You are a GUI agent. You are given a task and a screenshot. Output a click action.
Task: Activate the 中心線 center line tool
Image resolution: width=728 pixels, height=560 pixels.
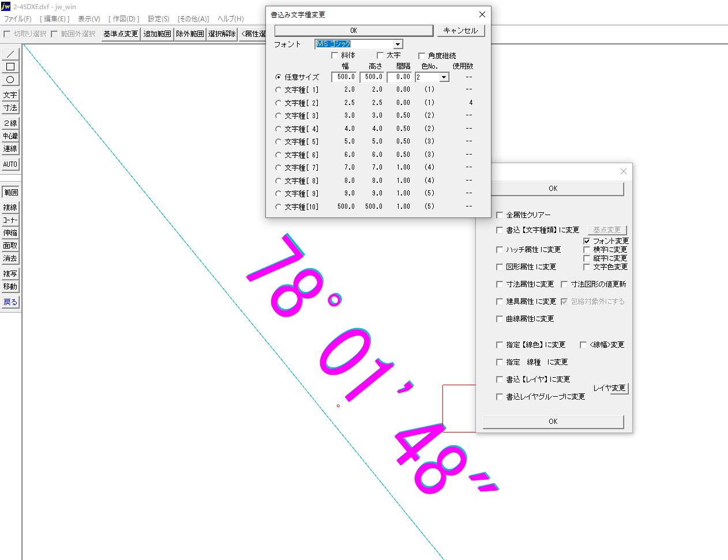coord(10,136)
